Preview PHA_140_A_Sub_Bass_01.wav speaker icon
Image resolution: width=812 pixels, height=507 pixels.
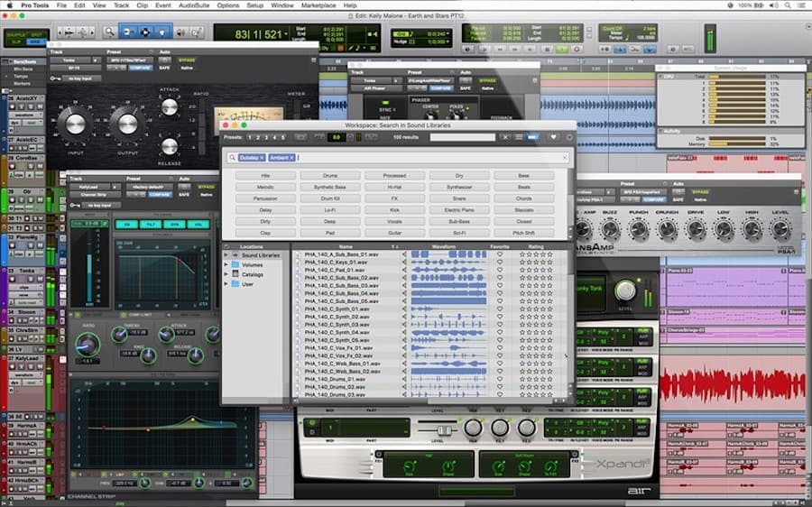tap(404, 254)
